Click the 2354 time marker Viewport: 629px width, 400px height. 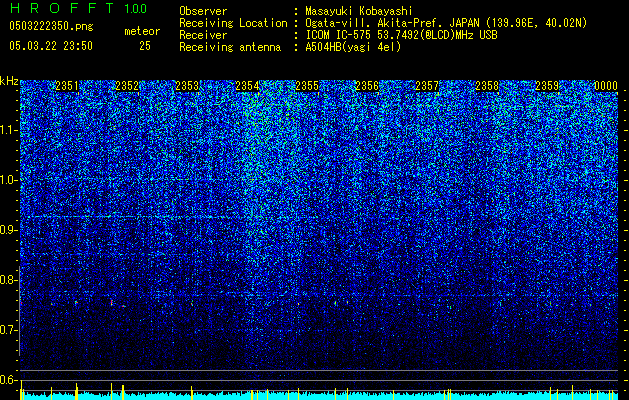click(247, 86)
